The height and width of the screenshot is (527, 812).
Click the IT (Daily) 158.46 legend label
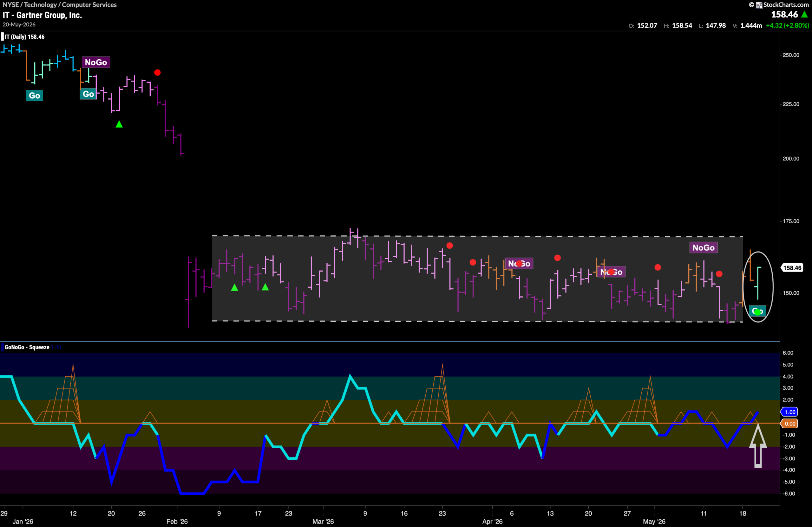[24, 37]
